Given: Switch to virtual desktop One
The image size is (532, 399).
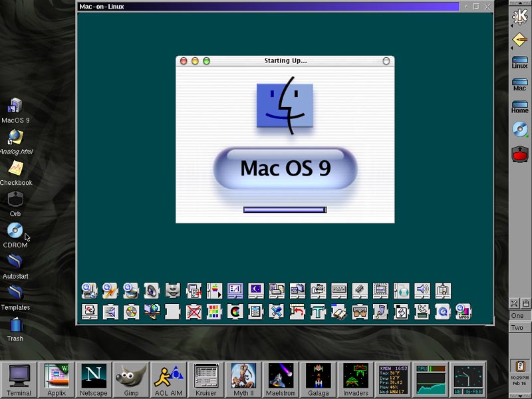Looking at the screenshot, I should 517,316.
